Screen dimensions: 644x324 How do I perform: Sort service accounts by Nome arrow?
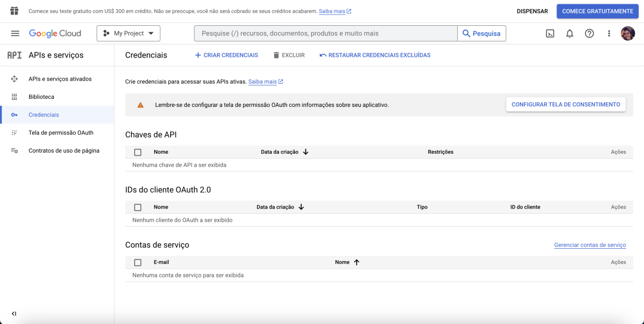(x=356, y=262)
